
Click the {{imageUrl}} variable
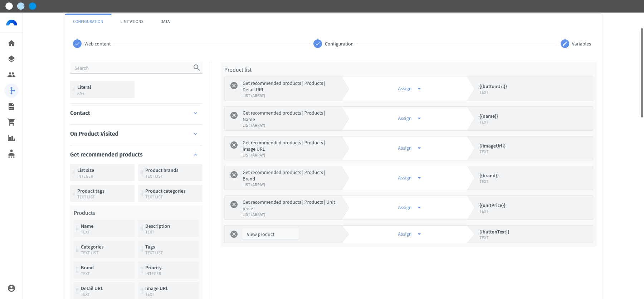point(492,146)
